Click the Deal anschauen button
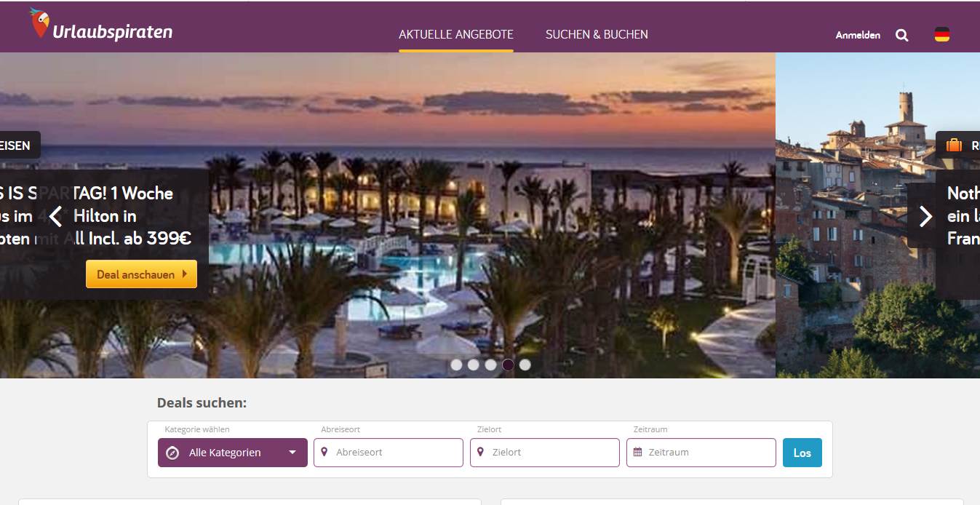The image size is (980, 505). [x=141, y=274]
